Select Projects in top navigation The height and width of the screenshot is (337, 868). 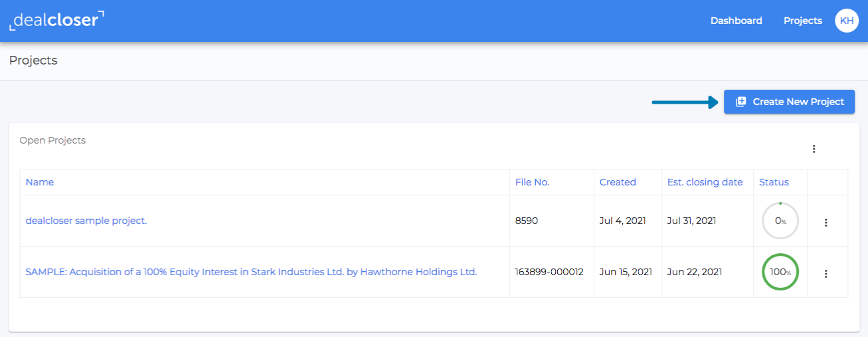(x=803, y=21)
